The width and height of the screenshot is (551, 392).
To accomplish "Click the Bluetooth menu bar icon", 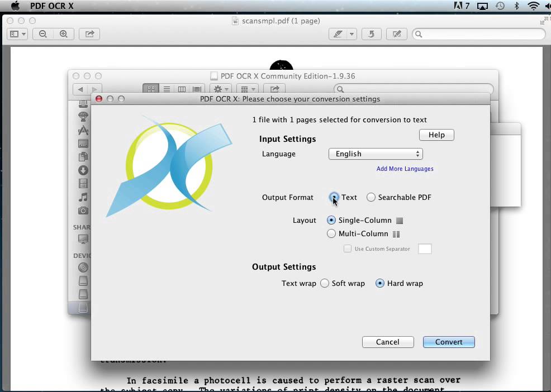I will [x=516, y=6].
